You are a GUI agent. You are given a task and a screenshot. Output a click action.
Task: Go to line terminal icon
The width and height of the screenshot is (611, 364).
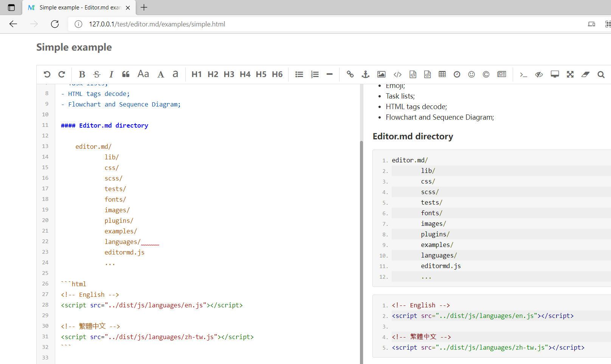[x=524, y=74]
